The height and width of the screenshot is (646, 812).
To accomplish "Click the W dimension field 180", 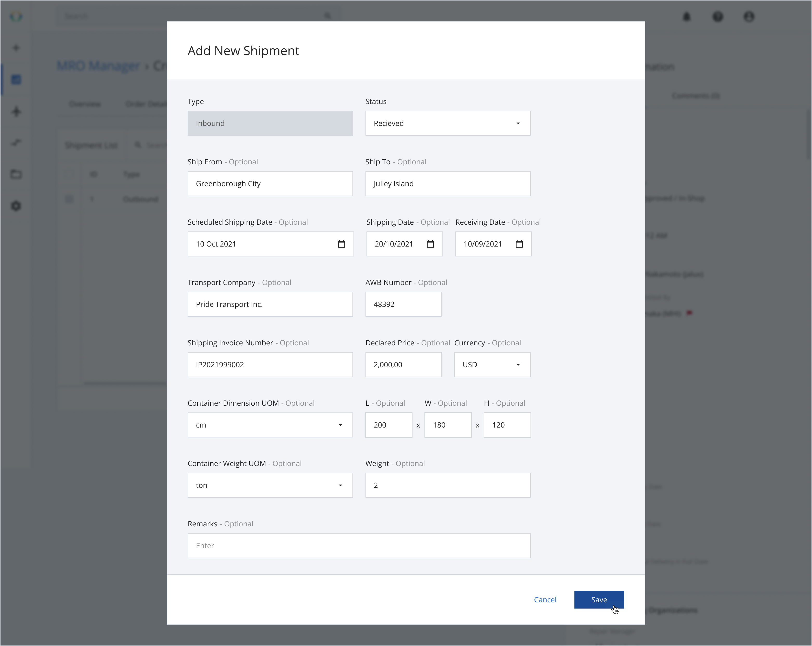I will 448,425.
